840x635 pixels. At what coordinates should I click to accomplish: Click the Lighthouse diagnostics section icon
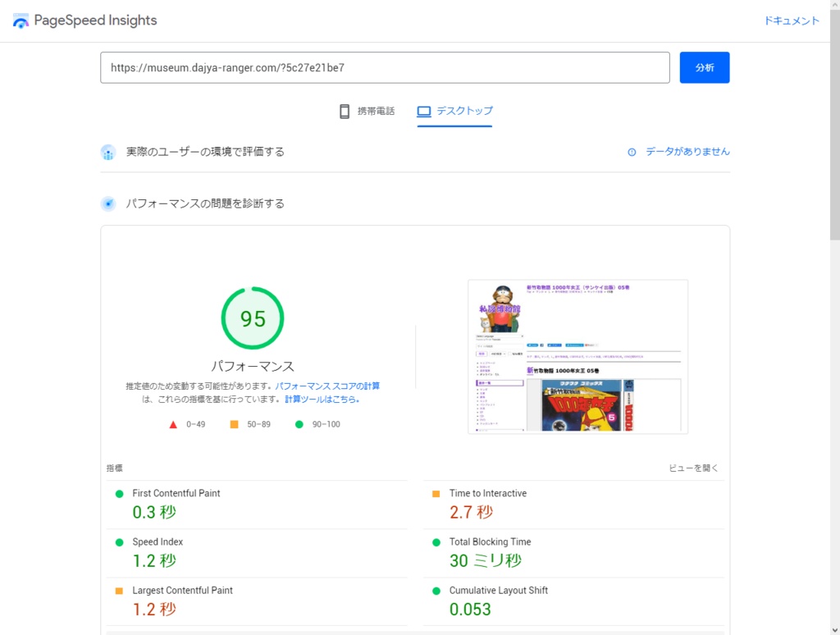108,203
